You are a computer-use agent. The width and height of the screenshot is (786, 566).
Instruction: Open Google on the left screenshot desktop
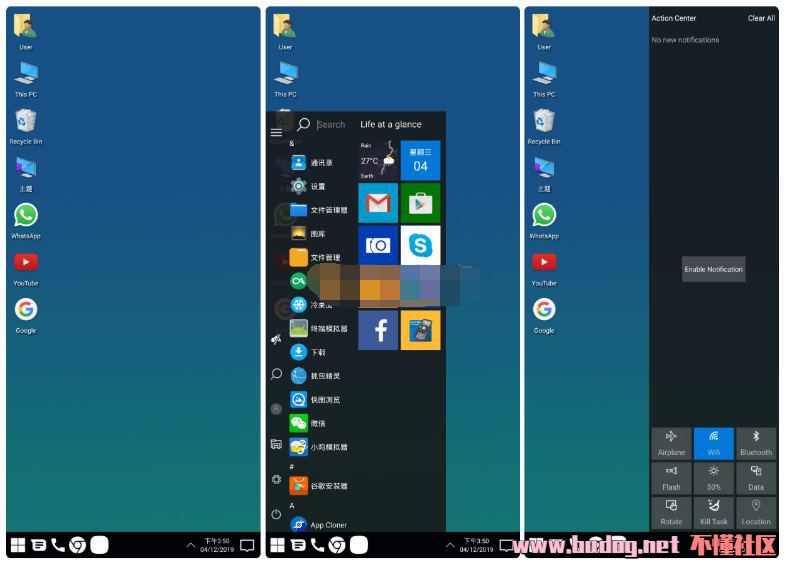[26, 316]
